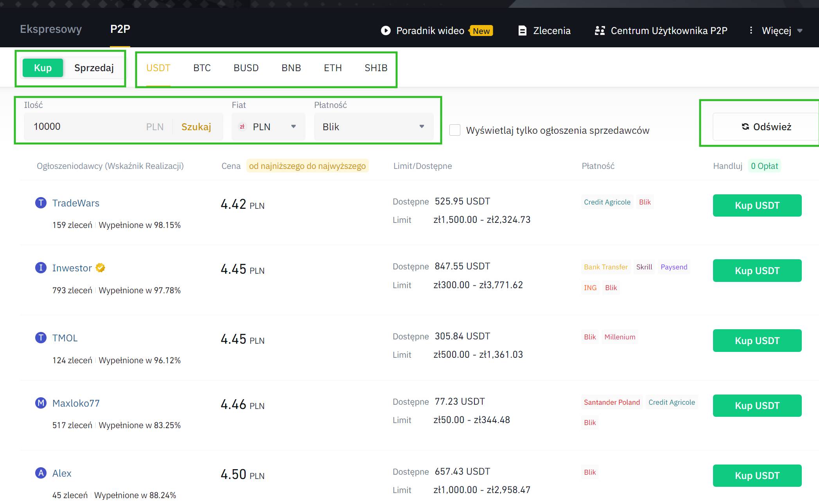Image resolution: width=819 pixels, height=504 pixels.
Task: Select the ETH crypto tab
Action: pyautogui.click(x=333, y=68)
